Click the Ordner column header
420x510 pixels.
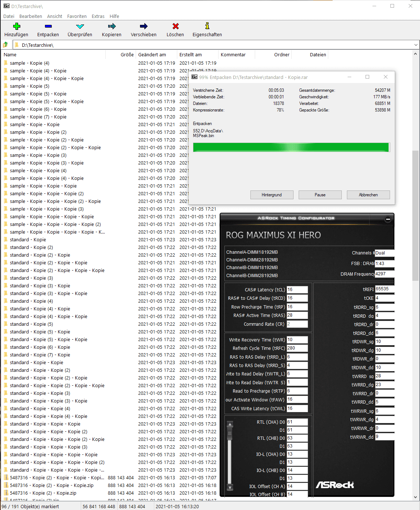point(273,54)
